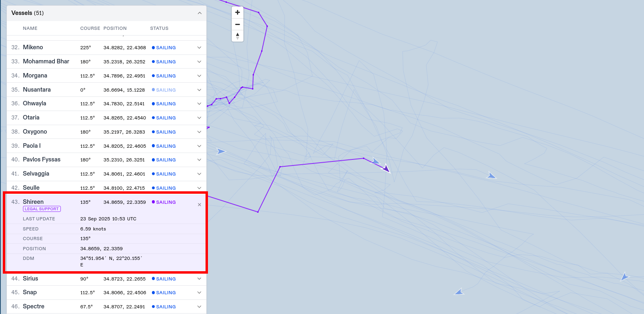Click the map zoom out minus button

pyautogui.click(x=237, y=24)
